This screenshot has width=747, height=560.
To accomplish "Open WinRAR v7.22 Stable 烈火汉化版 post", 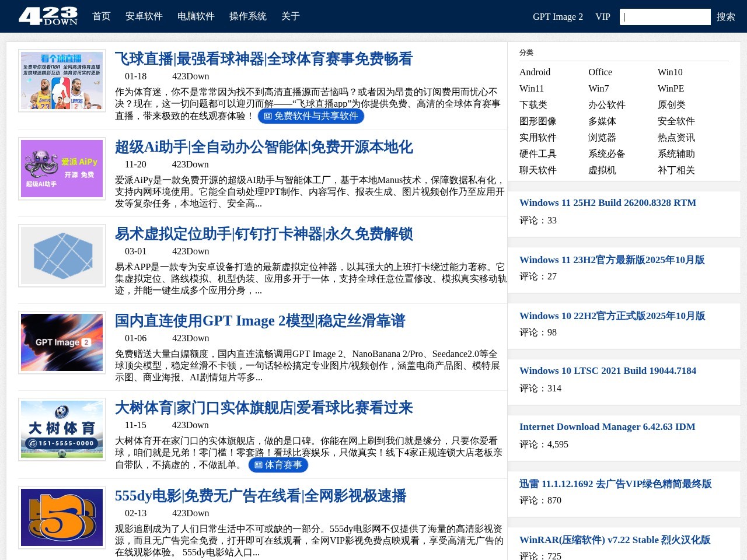I will click(615, 540).
